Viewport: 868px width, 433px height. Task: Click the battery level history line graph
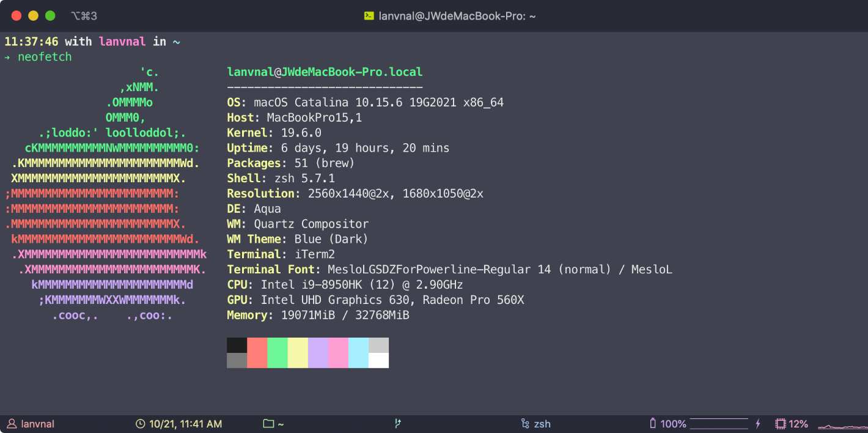[719, 423]
